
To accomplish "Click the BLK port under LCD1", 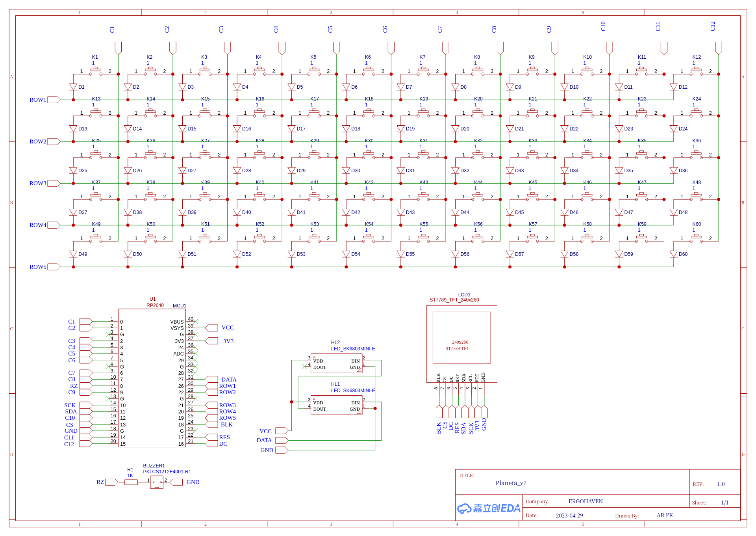I will click(x=439, y=411).
